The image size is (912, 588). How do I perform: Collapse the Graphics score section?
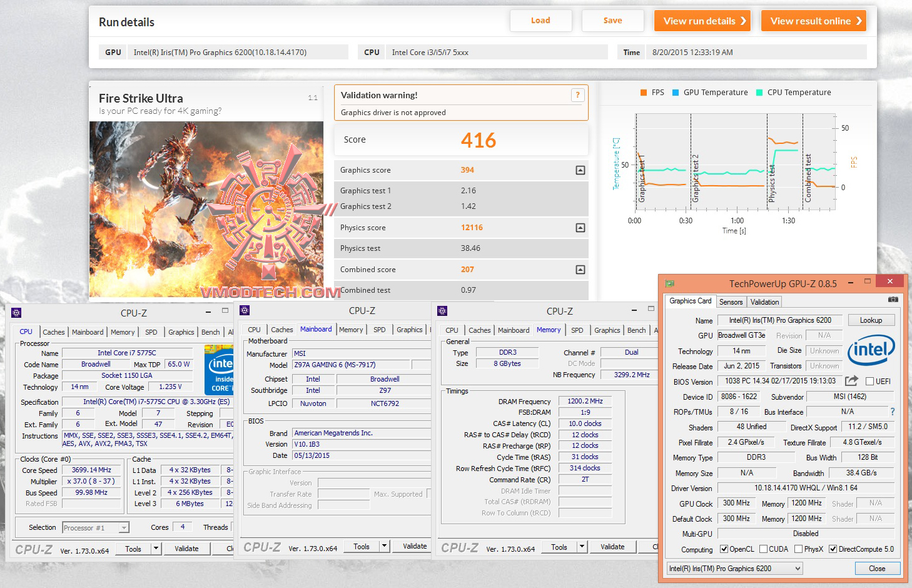(580, 170)
